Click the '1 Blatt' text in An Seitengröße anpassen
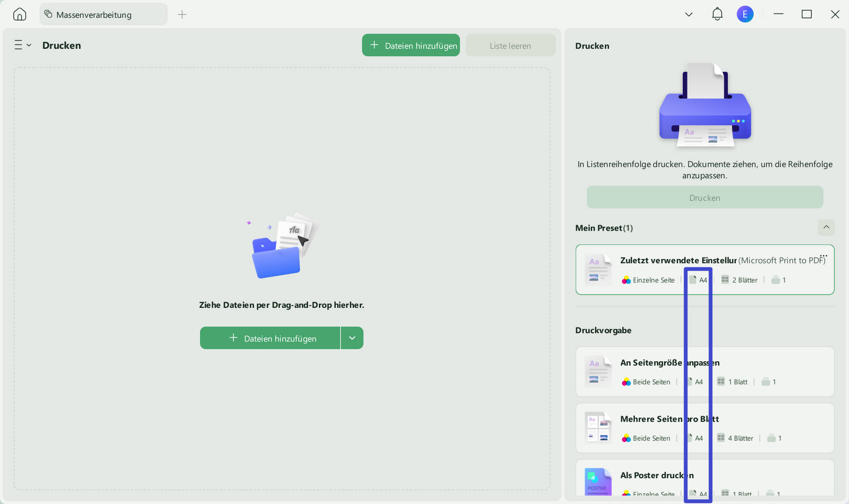 click(x=738, y=382)
